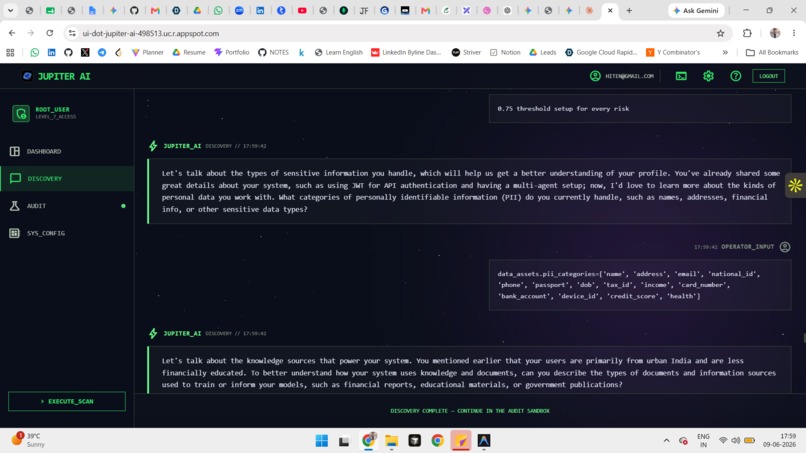The height and width of the screenshot is (453, 806).
Task: Open the Portfolio bookmark
Action: point(231,52)
